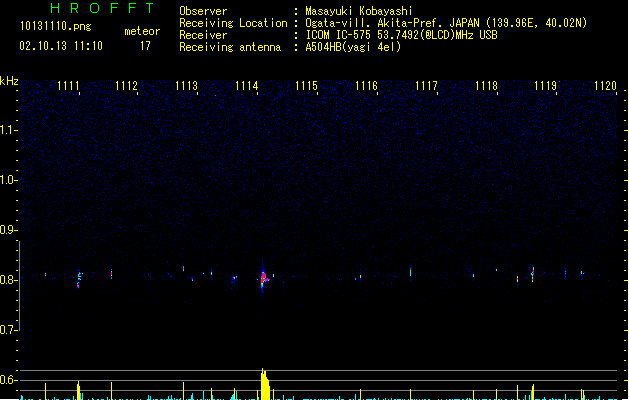The width and height of the screenshot is (629, 400).
Task: Click the Receiving Location value text
Action: pos(446,23)
